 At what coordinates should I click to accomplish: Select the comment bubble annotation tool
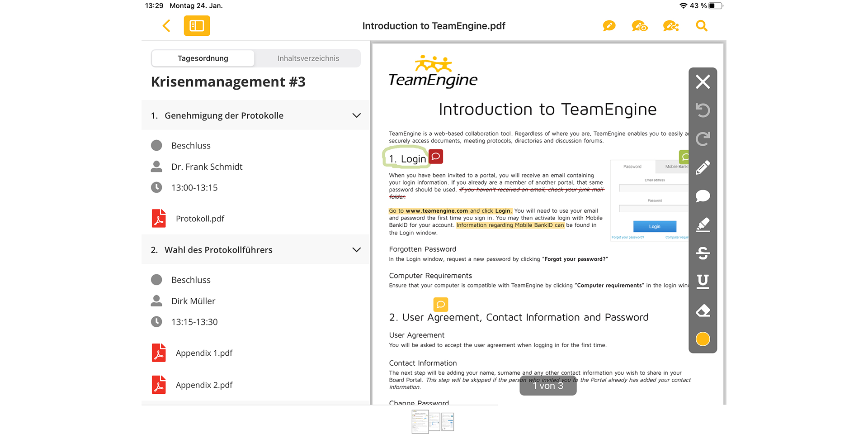point(703,196)
